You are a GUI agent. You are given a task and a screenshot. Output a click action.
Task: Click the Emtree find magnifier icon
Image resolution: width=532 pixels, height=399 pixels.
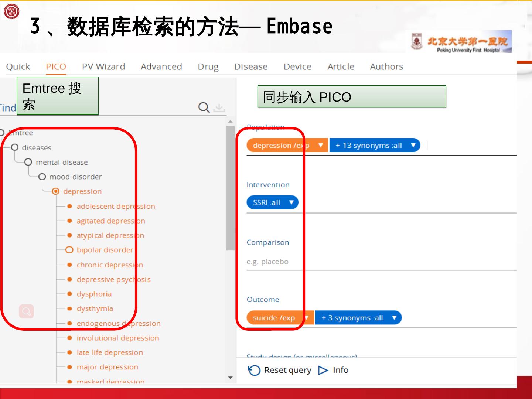click(x=204, y=108)
